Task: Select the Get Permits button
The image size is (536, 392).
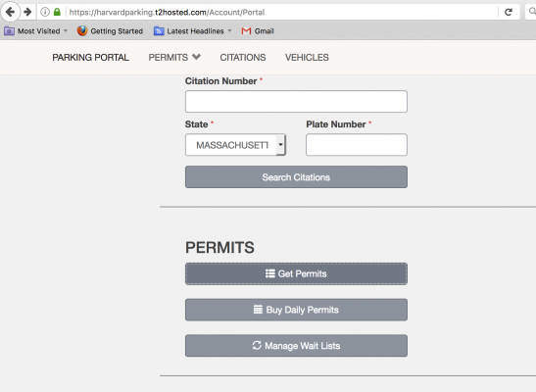Action: click(296, 273)
